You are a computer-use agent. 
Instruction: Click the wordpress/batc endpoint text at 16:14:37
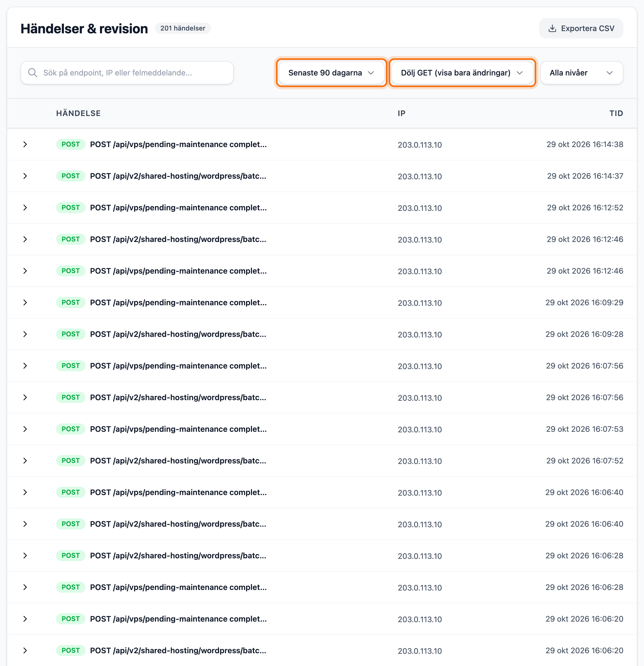click(178, 176)
